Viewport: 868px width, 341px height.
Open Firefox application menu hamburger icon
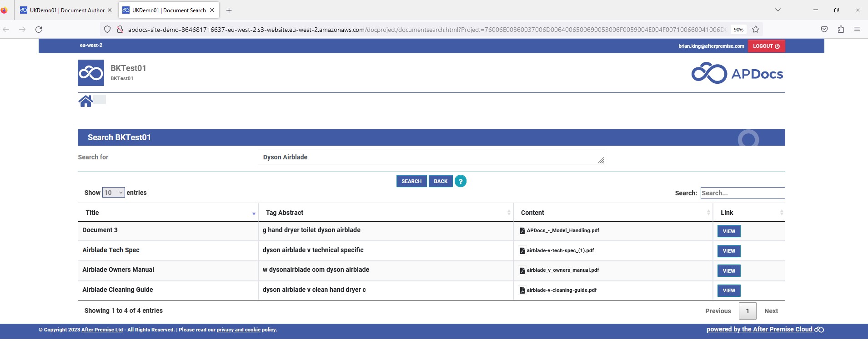pos(857,29)
